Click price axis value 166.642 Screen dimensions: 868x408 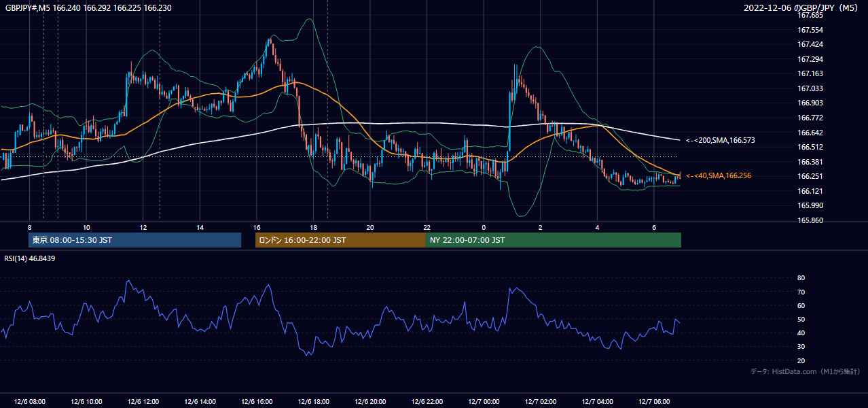(810, 133)
